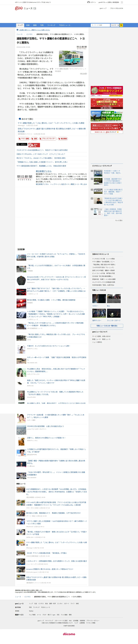The image size is (138, 644).
Task: Open the ドコモ 月額料金ワンコイン banner ad
Action: pyautogui.click(x=107, y=91)
